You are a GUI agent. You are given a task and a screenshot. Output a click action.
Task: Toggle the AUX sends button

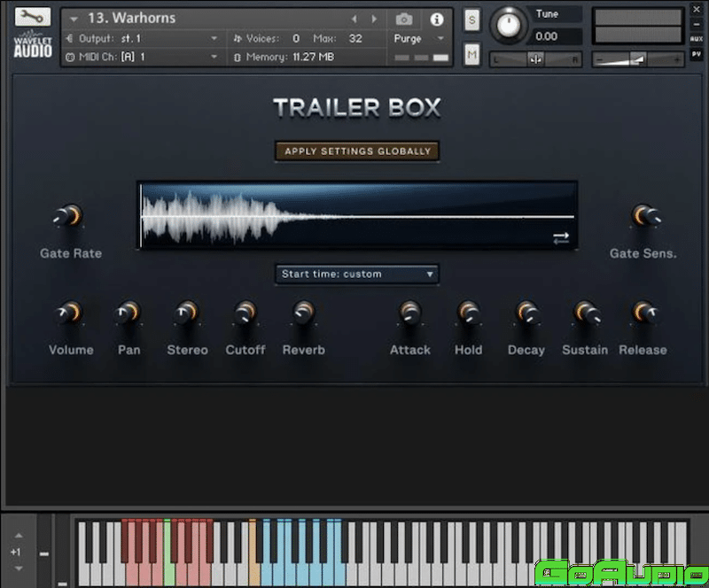(x=697, y=39)
